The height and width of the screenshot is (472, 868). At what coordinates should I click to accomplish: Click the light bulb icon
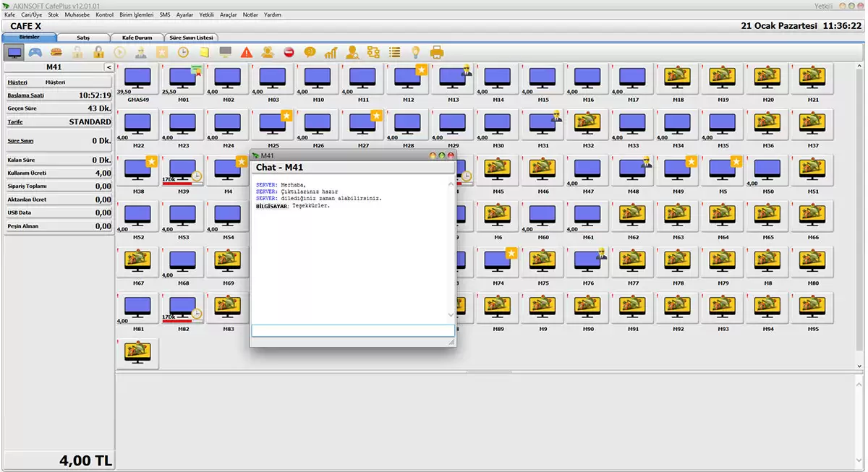(415, 52)
